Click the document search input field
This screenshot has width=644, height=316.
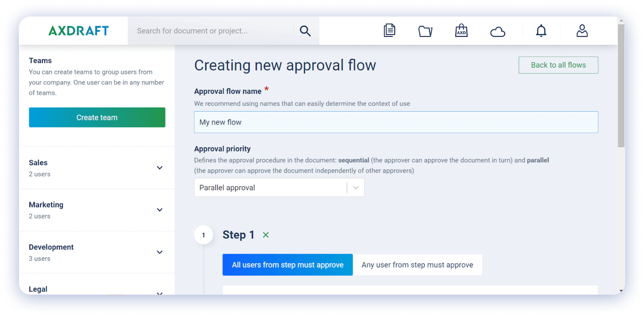[x=212, y=31]
